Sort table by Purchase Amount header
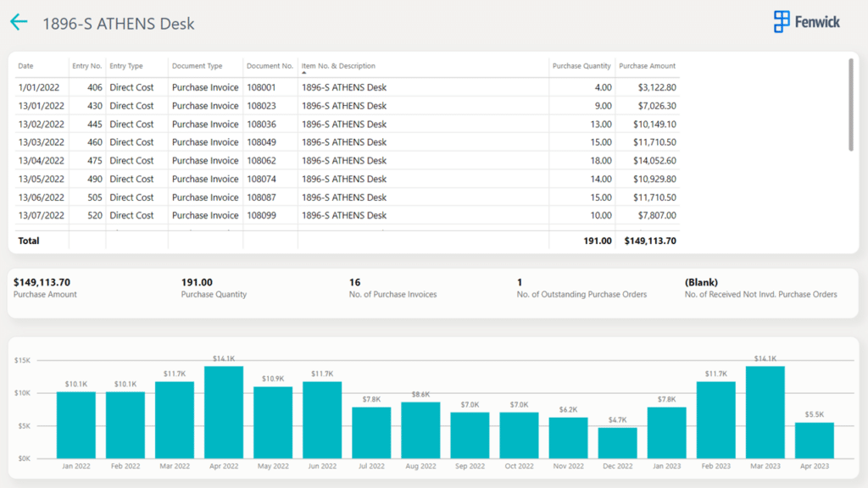 point(647,66)
